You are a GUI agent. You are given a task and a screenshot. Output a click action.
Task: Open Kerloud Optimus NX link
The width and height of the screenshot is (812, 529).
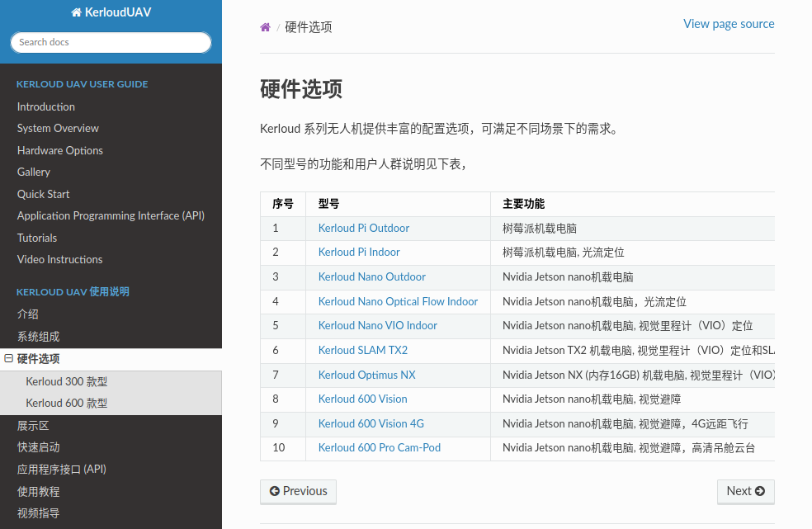366,375
